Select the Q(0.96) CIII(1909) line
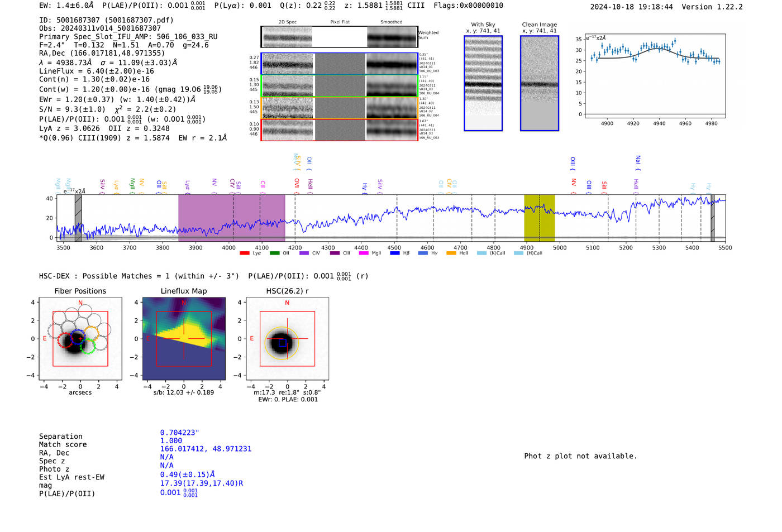 point(133,137)
